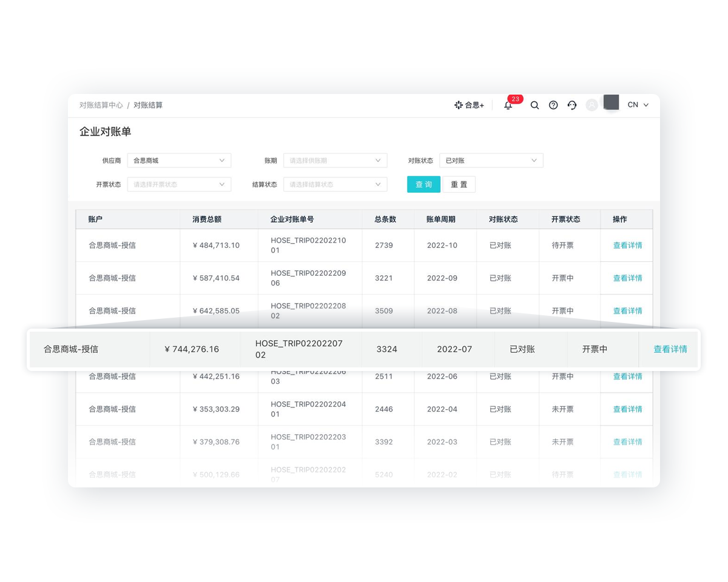Image resolution: width=728 pixels, height=582 pixels.
Task: Open the 开票状态 dropdown
Action: click(x=179, y=184)
